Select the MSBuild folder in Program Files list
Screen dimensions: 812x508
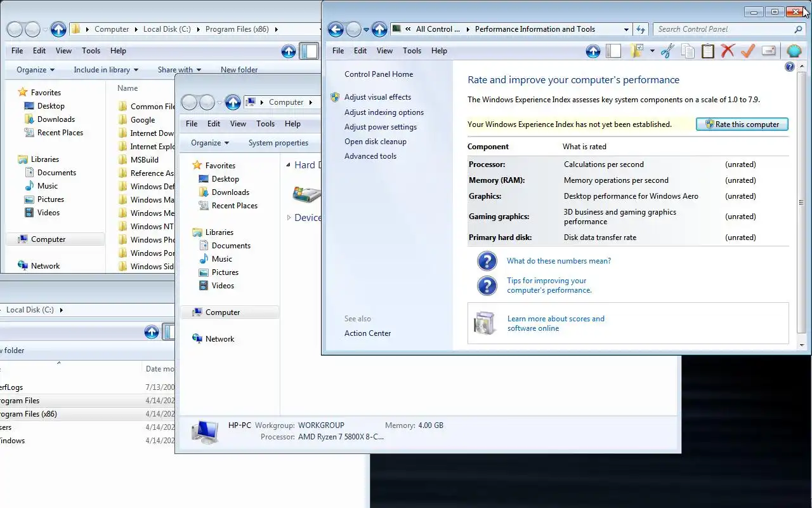pos(145,160)
